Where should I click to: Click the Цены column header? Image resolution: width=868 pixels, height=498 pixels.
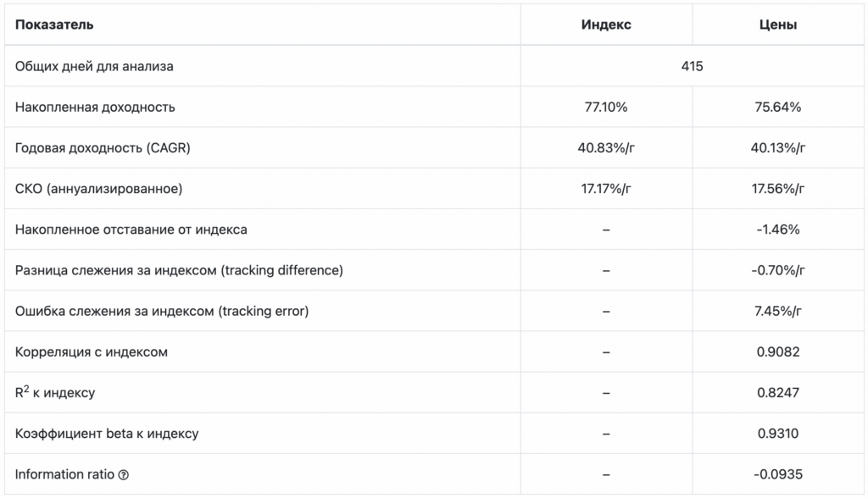(x=778, y=25)
